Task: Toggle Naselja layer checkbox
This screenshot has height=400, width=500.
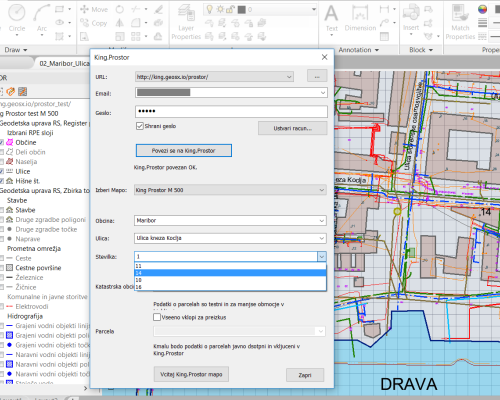Action: click(2, 162)
